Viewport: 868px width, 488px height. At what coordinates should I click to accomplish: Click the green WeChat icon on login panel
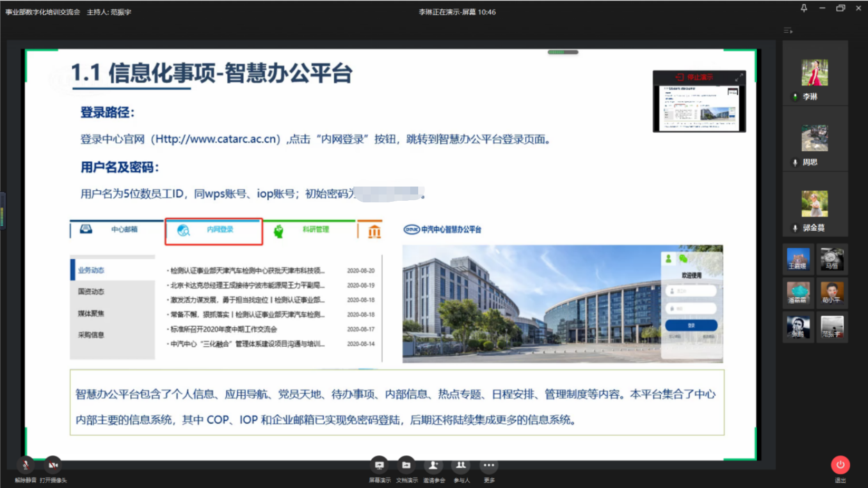point(683,259)
